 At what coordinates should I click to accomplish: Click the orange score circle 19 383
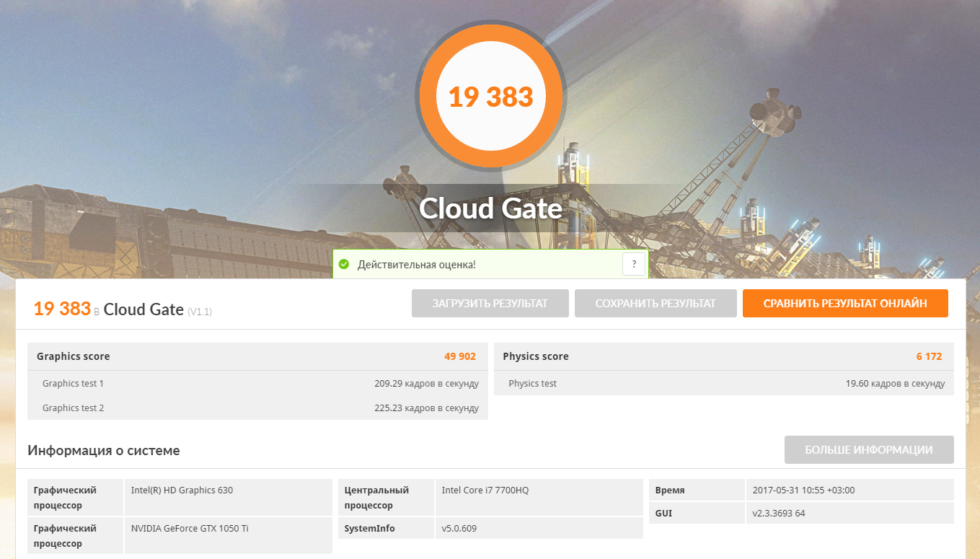(490, 97)
